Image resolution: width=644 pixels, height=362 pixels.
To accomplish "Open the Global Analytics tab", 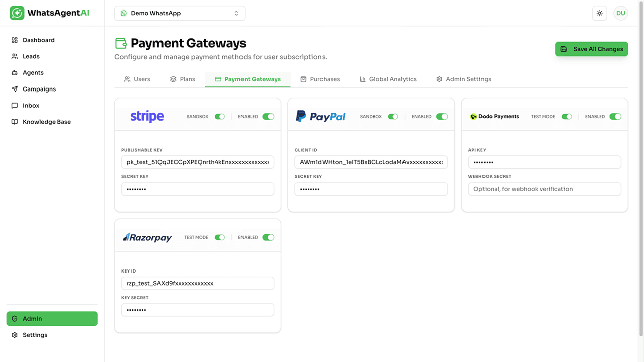I will (388, 79).
